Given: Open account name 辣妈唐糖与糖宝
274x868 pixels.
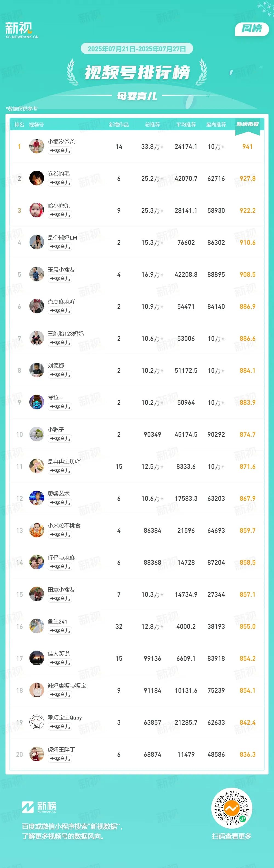Looking at the screenshot, I should 67,685.
